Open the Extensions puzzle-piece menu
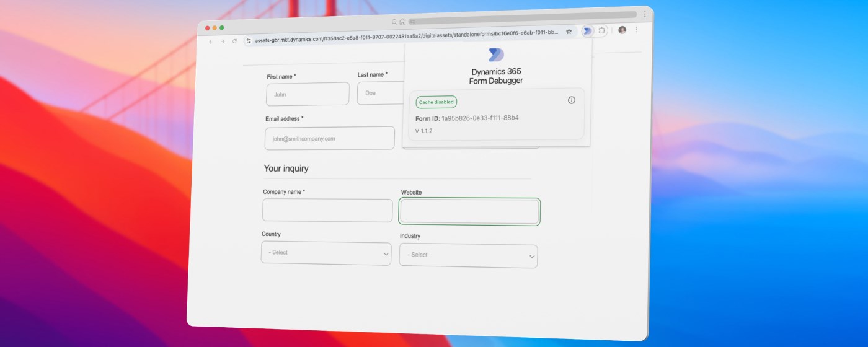 [x=601, y=30]
